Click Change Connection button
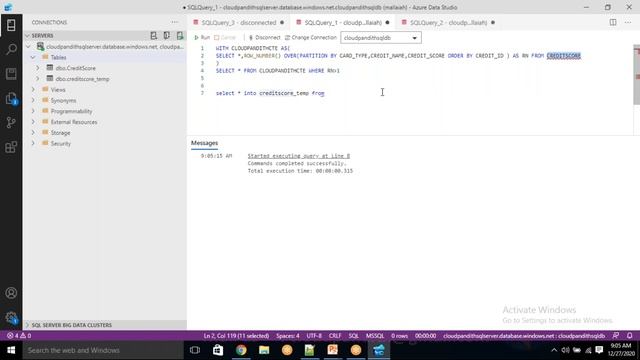 [x=311, y=38]
